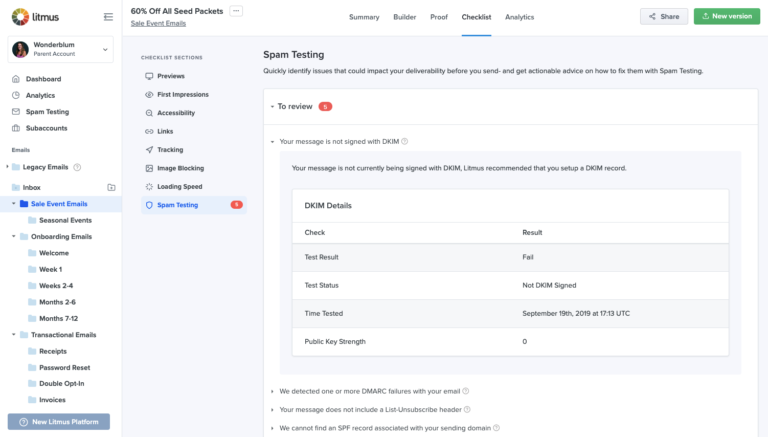
Task: Switch to the Proof tab
Action: pyautogui.click(x=439, y=17)
